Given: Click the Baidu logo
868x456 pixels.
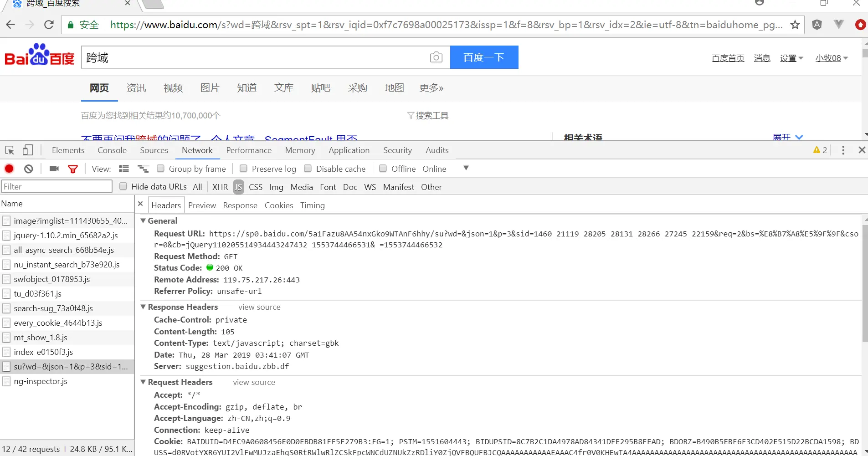Looking at the screenshot, I should click(x=40, y=55).
